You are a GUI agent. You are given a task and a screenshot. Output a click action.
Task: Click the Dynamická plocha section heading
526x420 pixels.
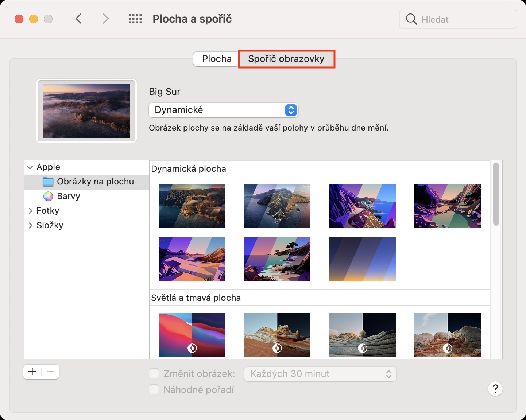189,169
